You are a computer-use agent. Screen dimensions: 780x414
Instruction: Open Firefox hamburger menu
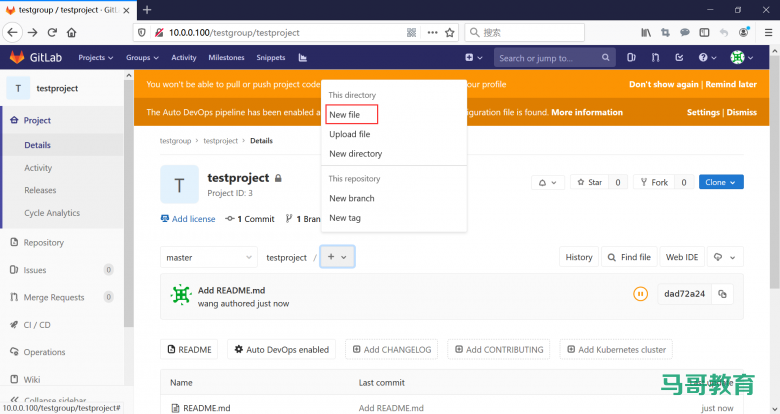click(768, 32)
